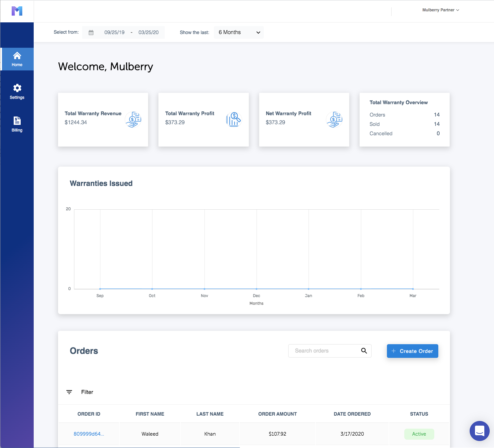Sort by STATUS column header
The width and height of the screenshot is (494, 448).
(x=419, y=414)
